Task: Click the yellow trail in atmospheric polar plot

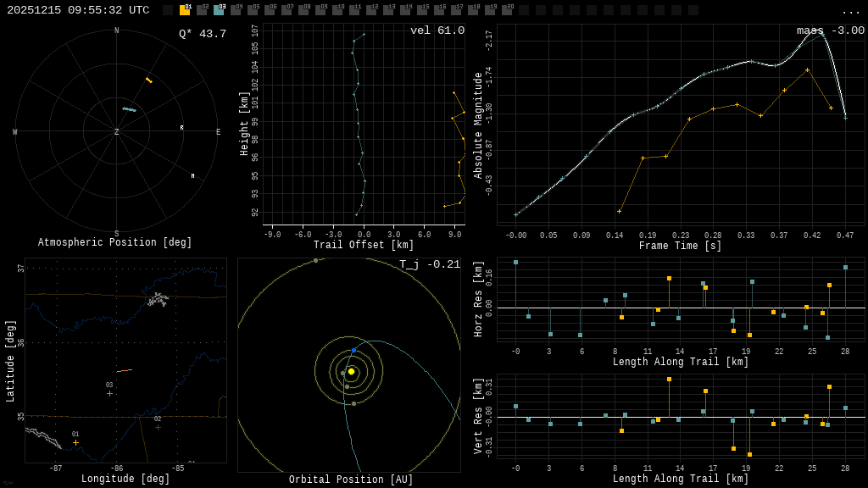Action: 149,80
